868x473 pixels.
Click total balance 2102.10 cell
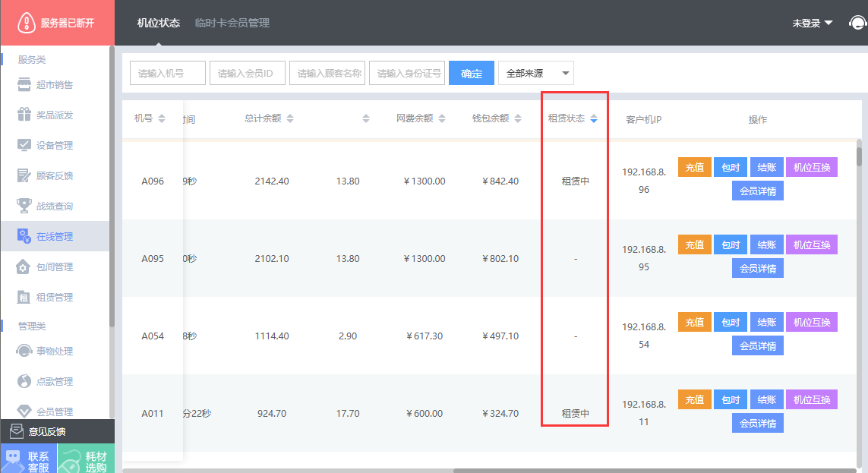(x=272, y=258)
